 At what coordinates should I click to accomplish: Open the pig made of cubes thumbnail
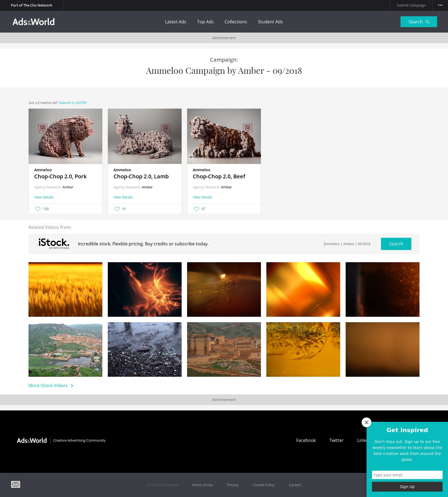65,136
